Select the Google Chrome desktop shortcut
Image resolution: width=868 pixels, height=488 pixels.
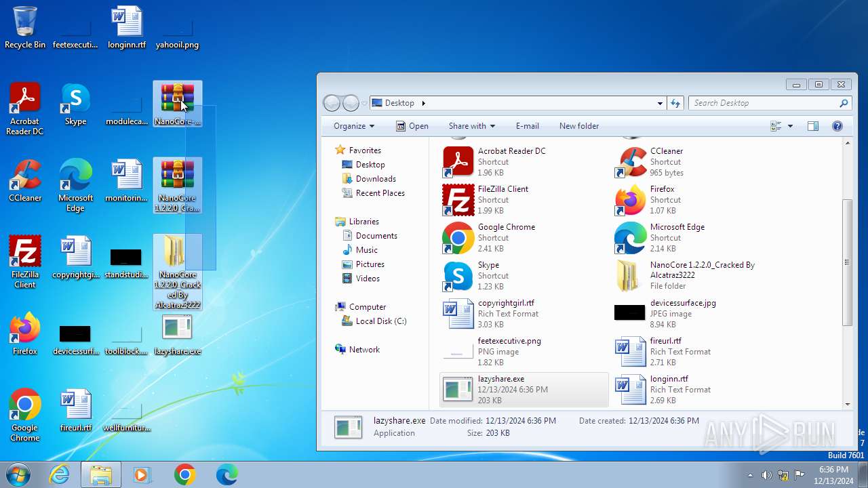25,415
